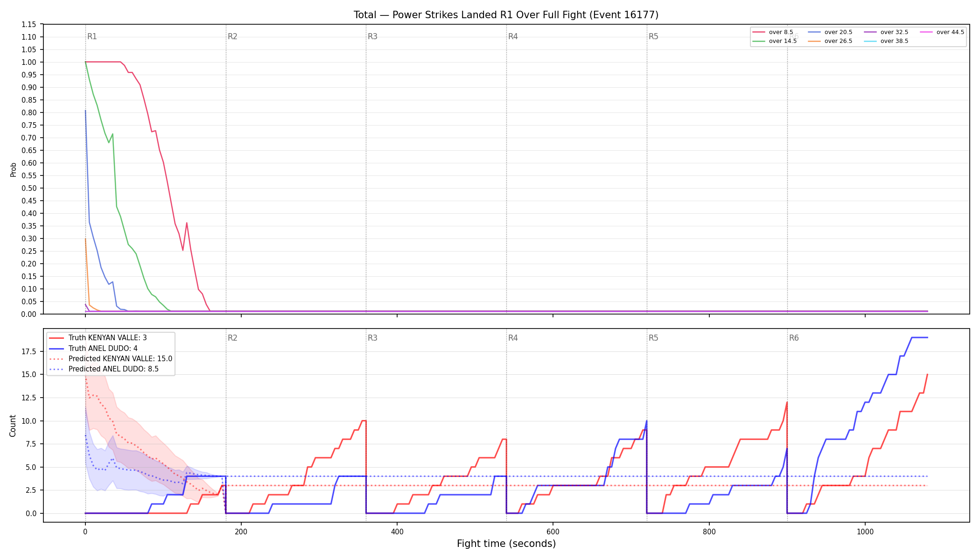980x560 pixels.
Task: Select the 'over 8.5' legend entry
Action: (773, 32)
